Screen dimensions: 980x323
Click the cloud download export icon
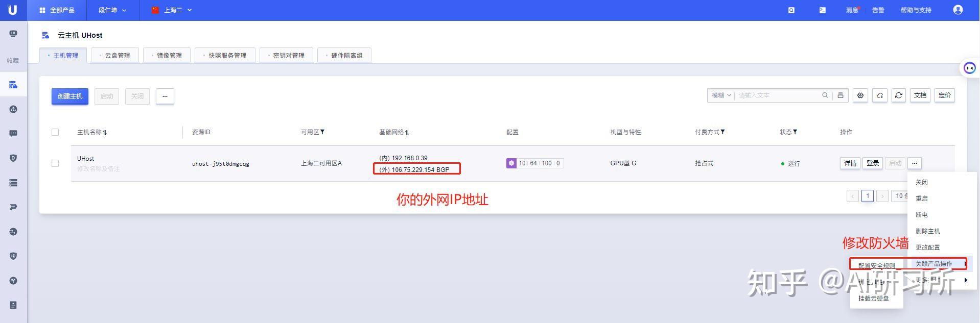[880, 95]
